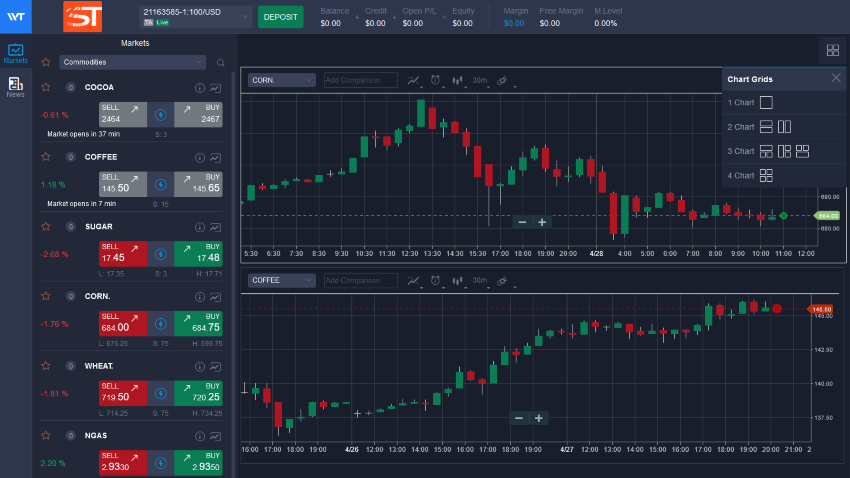The image size is (850, 478).
Task: Open CORN chart settings gear icon
Action: click(x=504, y=81)
